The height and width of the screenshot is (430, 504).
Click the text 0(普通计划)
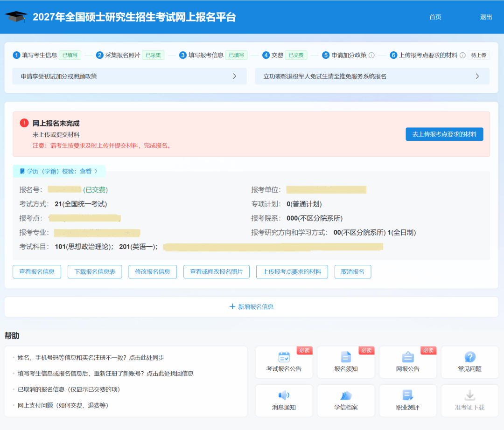tap(304, 204)
